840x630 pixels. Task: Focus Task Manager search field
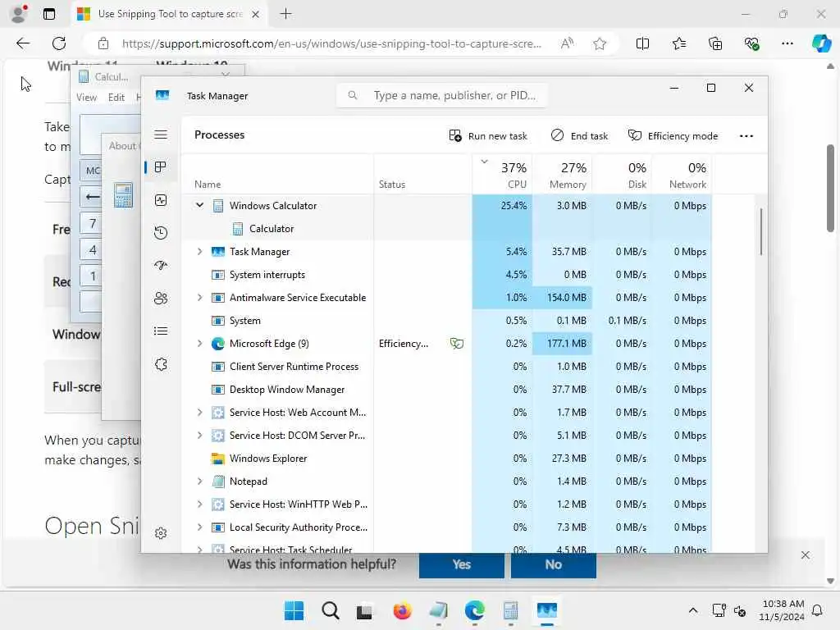(442, 95)
